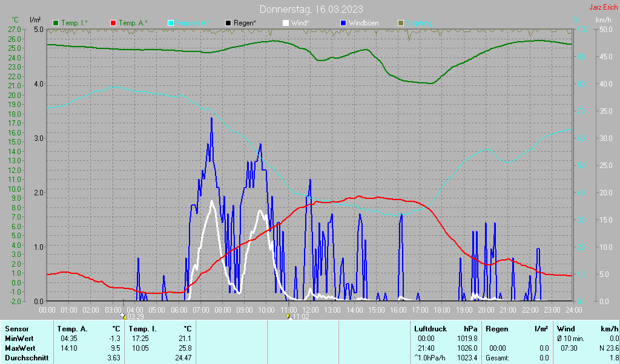Select the 03:29 yellow time marker
This screenshot has height=364, width=620.
(124, 316)
